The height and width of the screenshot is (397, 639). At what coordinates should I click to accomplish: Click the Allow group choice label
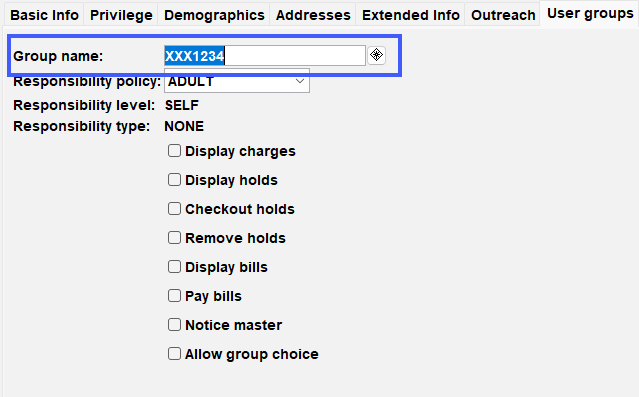[x=251, y=354]
